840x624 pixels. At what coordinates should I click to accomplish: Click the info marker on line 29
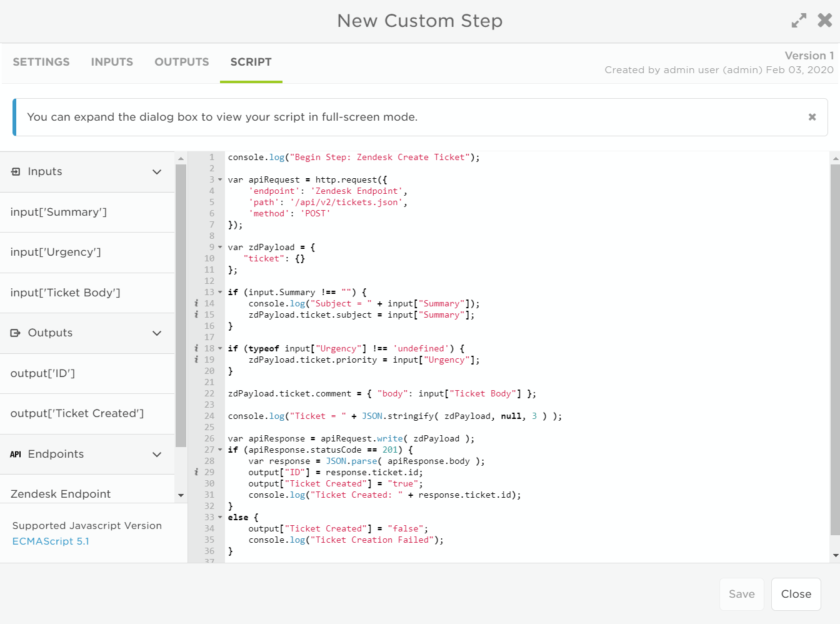(196, 472)
